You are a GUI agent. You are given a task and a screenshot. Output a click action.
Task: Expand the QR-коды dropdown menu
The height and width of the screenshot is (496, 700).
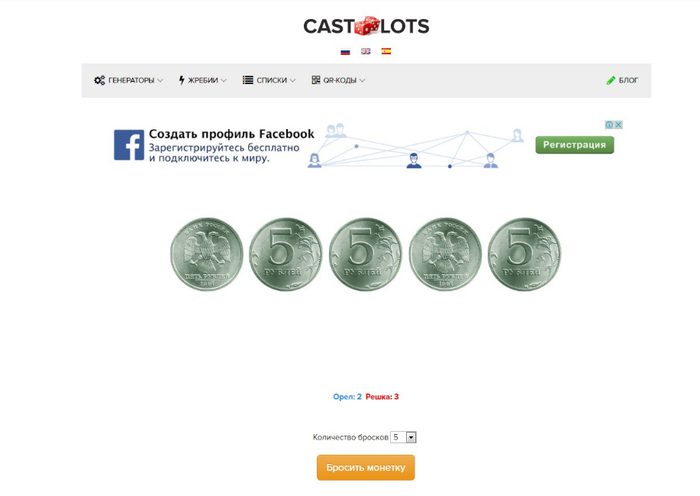(x=338, y=81)
